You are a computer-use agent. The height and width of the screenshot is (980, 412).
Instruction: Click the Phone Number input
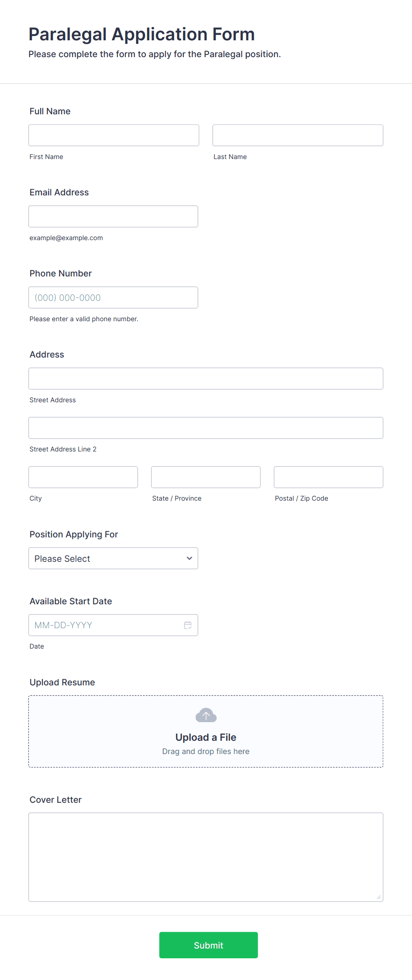(x=113, y=297)
